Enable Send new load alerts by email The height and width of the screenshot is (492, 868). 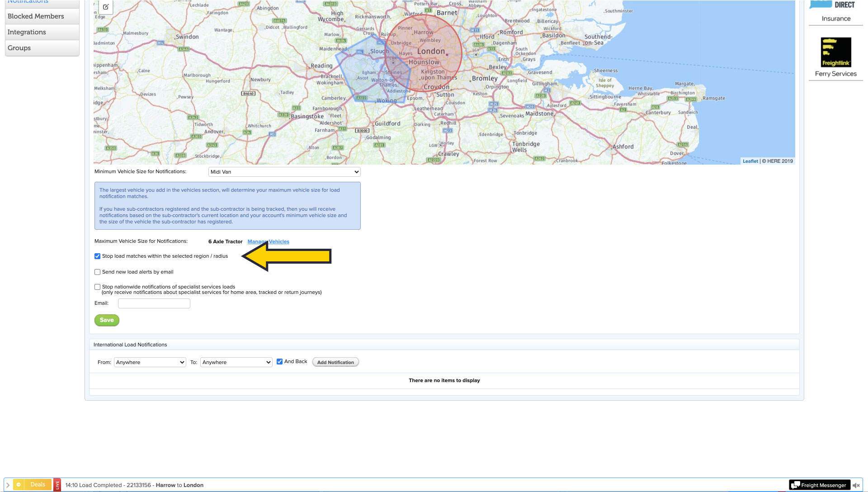click(x=97, y=272)
